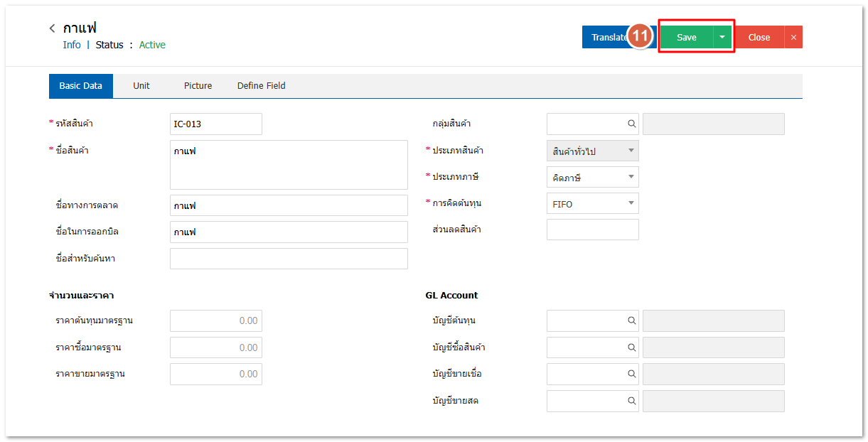Open the Save button dropdown arrow

click(722, 38)
